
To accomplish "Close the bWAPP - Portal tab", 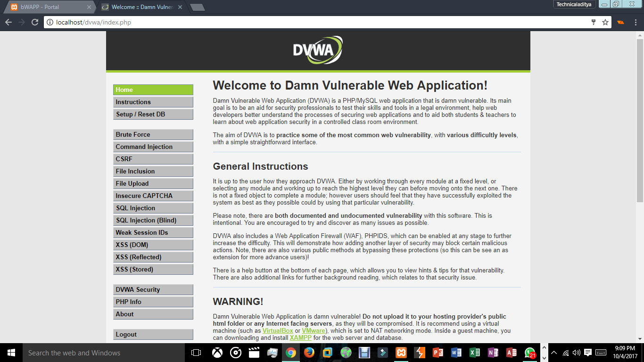I will 89,7.
